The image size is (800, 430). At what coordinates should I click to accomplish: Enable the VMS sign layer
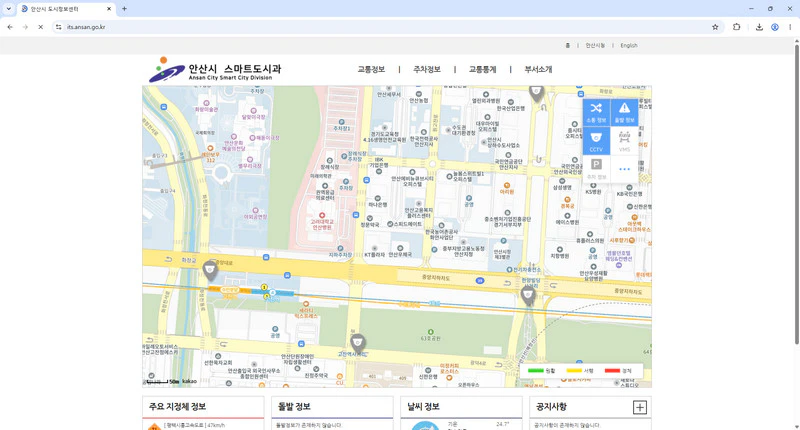(624, 141)
